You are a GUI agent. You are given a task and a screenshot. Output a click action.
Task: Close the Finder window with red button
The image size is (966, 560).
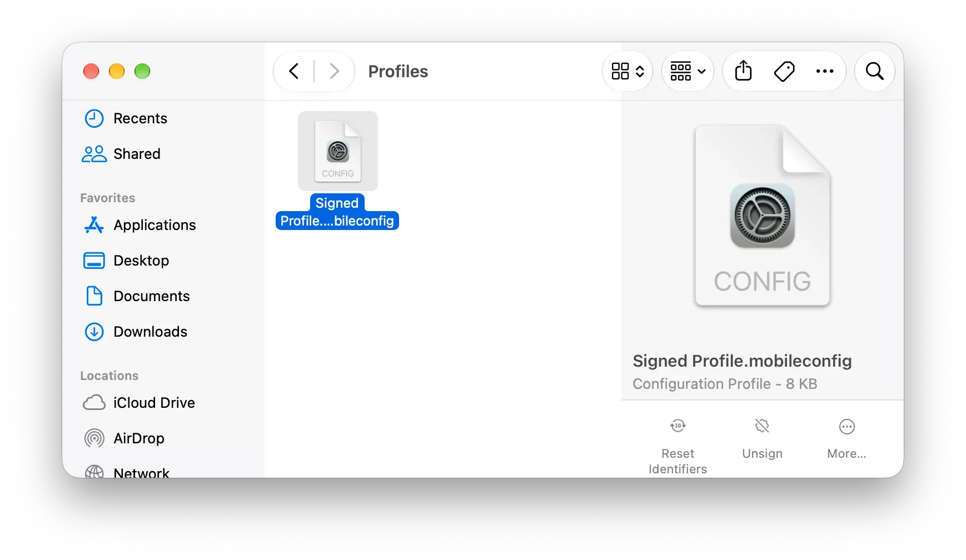point(91,71)
